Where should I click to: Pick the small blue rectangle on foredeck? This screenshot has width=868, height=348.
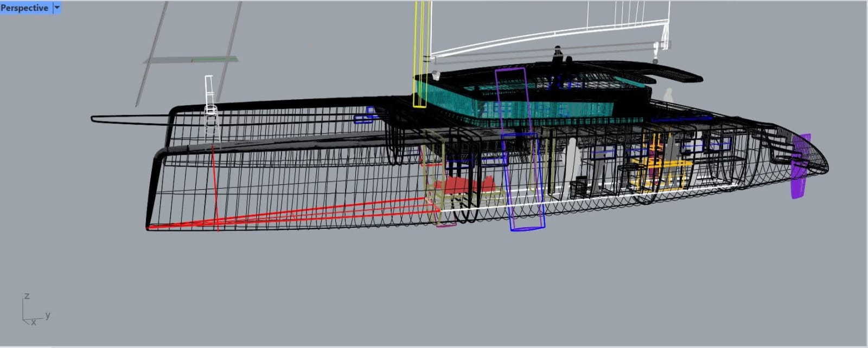tap(363, 118)
